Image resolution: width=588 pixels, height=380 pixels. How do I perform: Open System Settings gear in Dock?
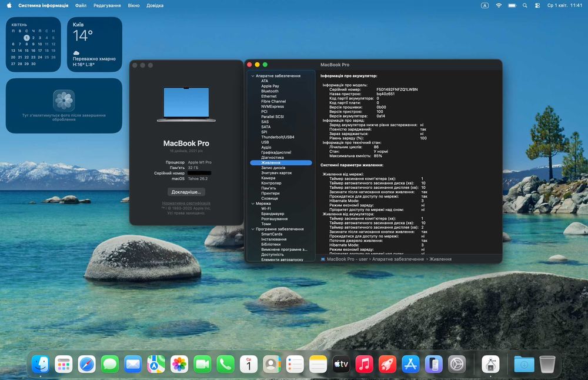pos(457,364)
